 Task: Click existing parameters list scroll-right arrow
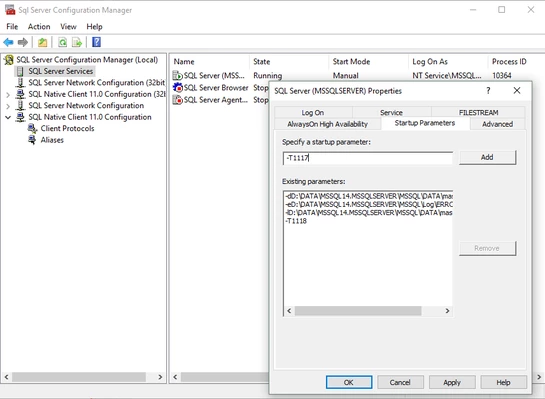[447, 311]
